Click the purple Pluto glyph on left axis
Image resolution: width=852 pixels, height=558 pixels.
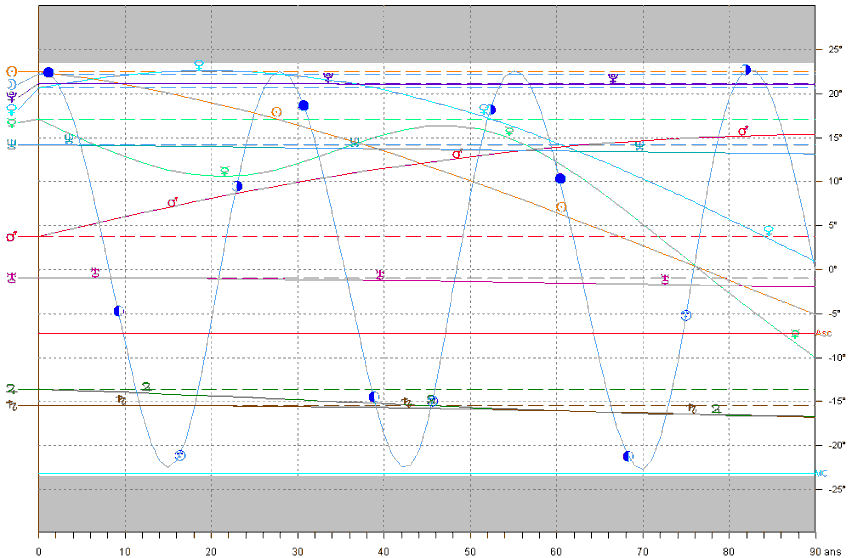pos(11,97)
